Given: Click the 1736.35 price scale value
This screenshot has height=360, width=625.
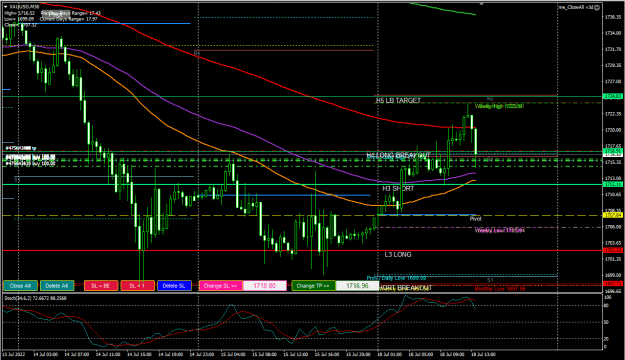Looking at the screenshot, I should (613, 17).
